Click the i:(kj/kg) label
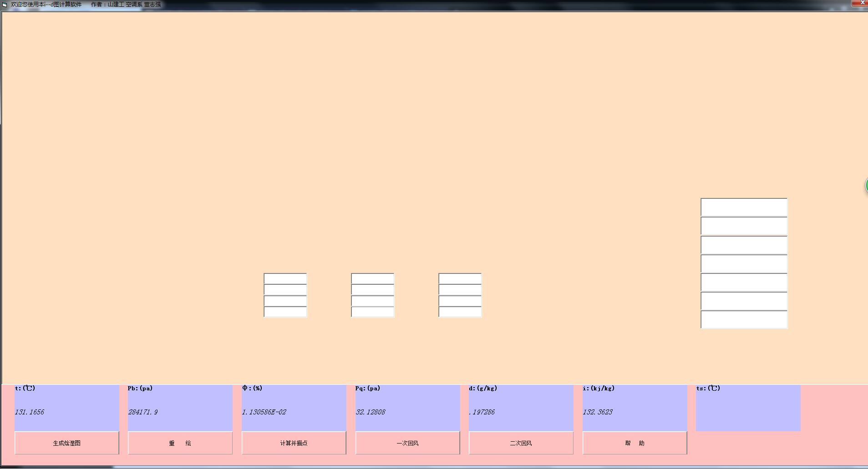The height and width of the screenshot is (469, 868). [599, 388]
